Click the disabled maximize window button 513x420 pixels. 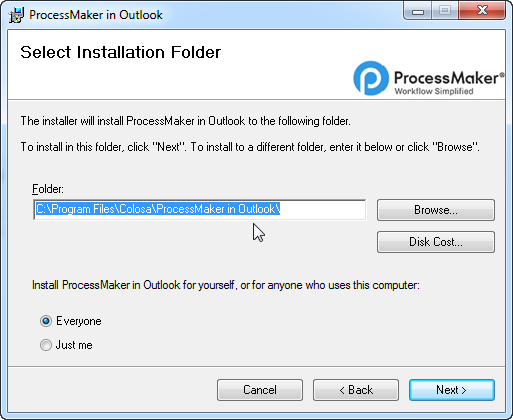(445, 11)
